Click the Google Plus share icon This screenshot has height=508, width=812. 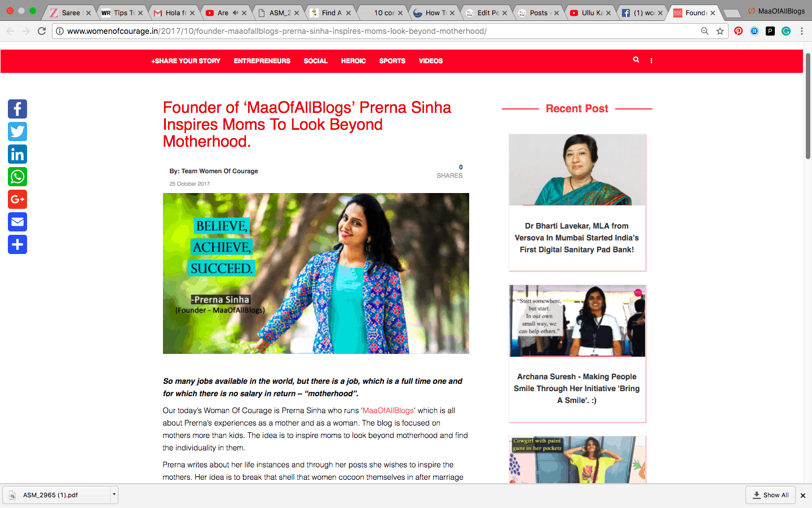pos(17,199)
